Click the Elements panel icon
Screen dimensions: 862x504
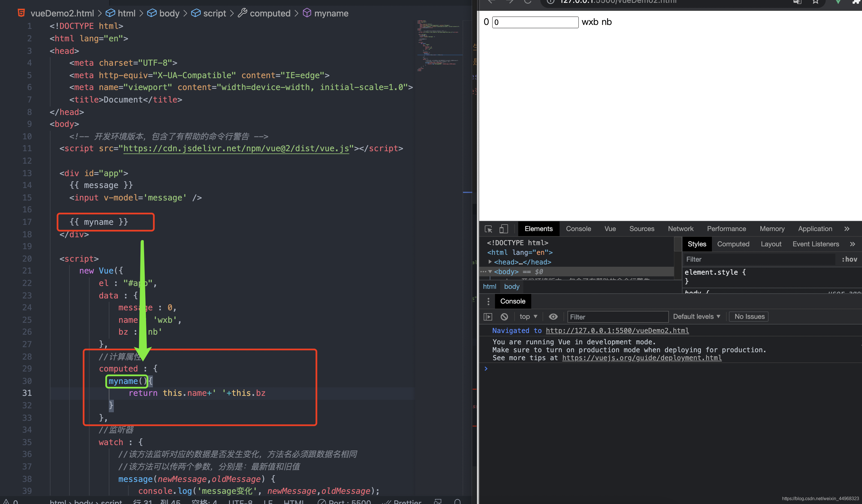coord(539,228)
